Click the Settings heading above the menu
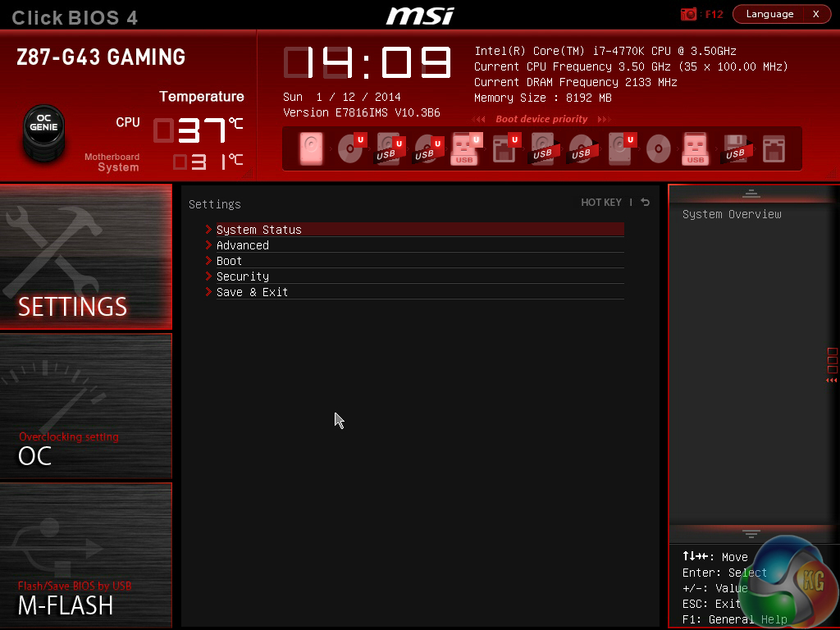Viewport: 840px width, 630px height. [215, 204]
